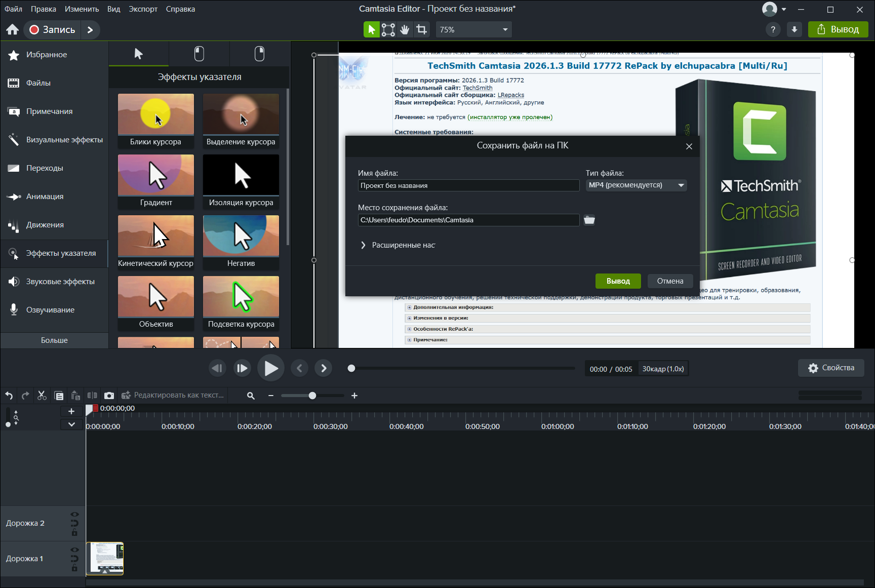
Task: Click the download arrow icon beside Help
Action: (x=794, y=29)
